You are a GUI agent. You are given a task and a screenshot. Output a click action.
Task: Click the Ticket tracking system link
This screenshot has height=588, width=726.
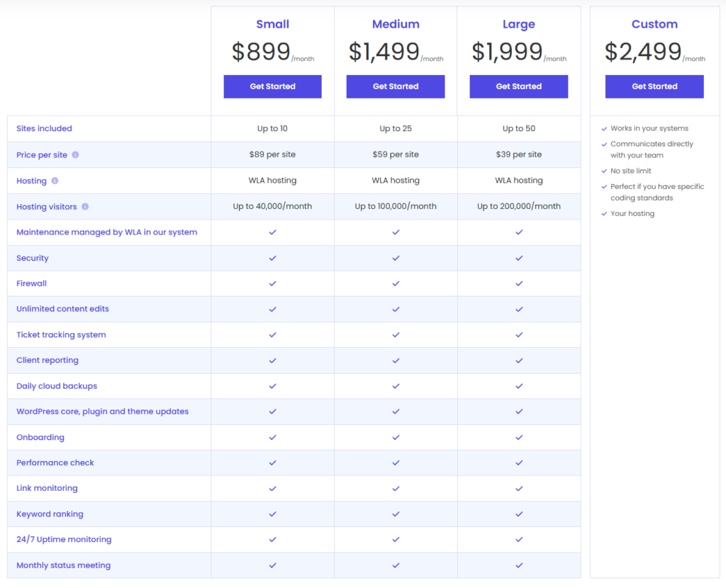click(x=61, y=334)
